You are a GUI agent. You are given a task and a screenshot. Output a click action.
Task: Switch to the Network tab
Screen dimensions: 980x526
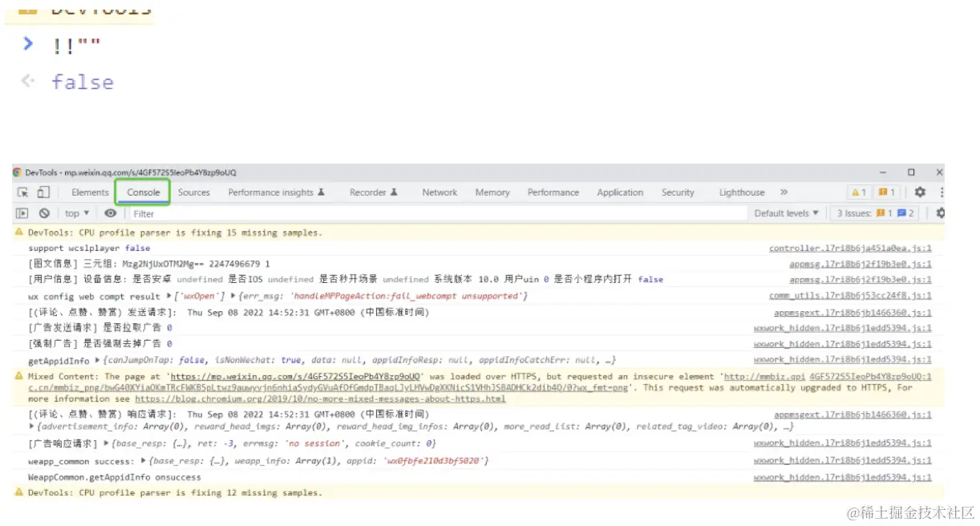pyautogui.click(x=439, y=192)
